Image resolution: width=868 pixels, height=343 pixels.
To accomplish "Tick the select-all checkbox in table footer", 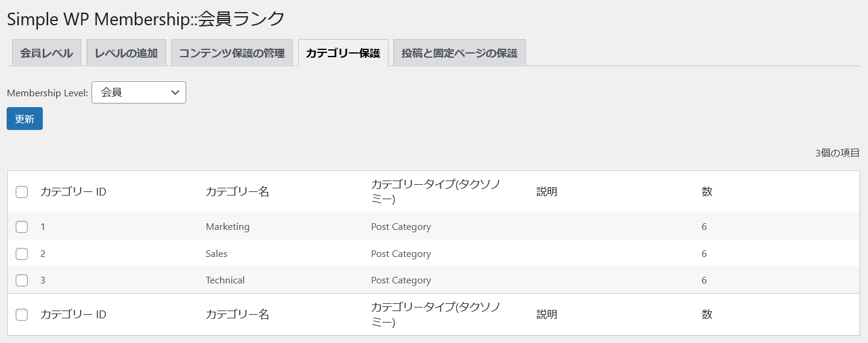I will pyautogui.click(x=22, y=315).
